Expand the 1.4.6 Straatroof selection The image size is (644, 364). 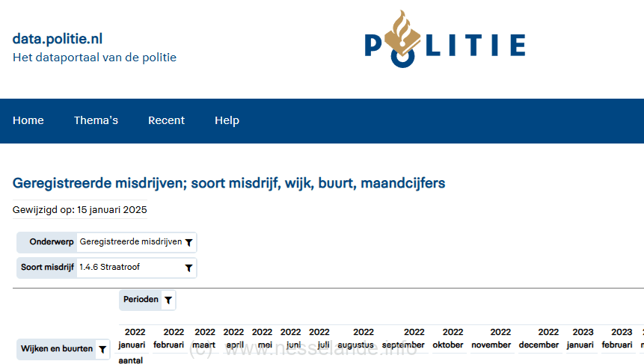[136, 268]
